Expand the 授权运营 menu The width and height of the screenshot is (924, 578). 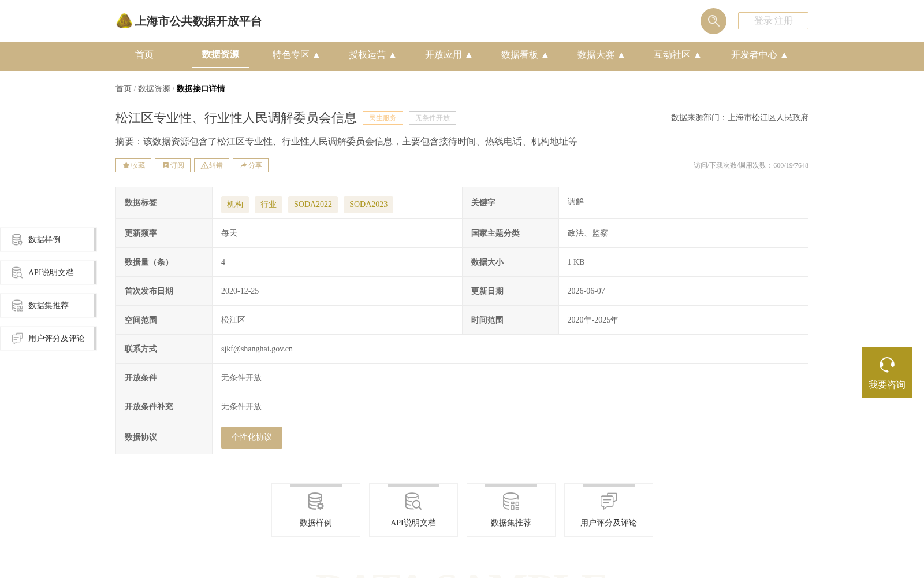tap(372, 55)
